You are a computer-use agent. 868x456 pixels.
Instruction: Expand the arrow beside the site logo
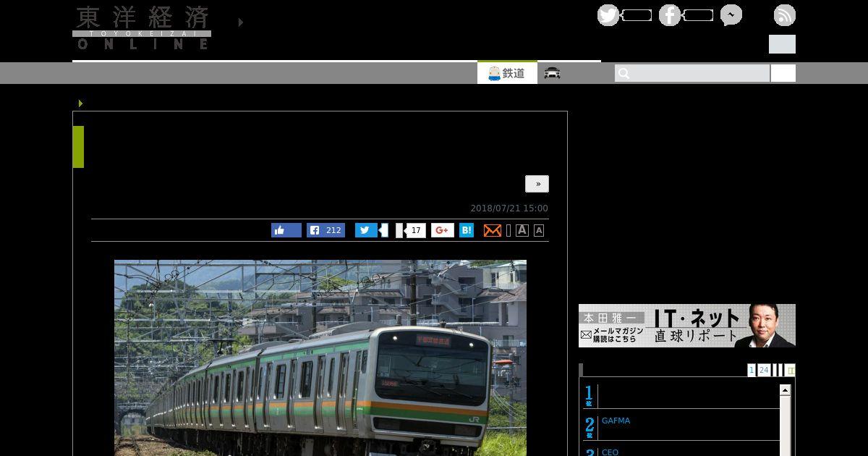(x=241, y=22)
